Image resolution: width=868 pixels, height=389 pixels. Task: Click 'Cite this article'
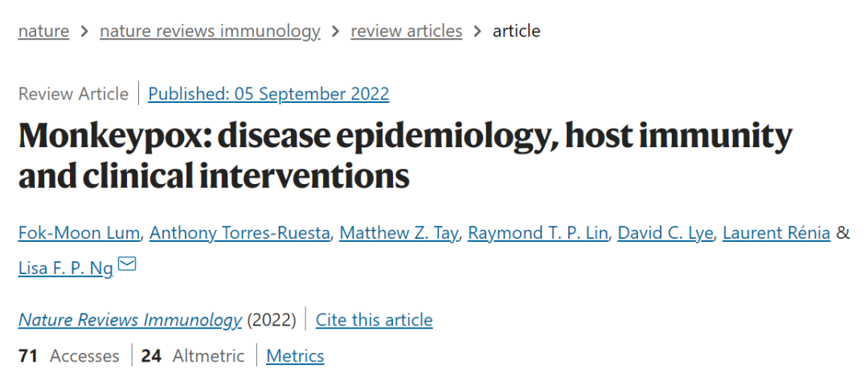tap(374, 320)
